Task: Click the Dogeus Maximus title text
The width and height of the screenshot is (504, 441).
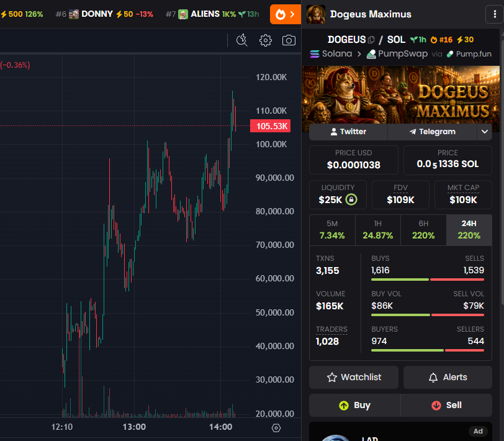Action: pos(371,14)
